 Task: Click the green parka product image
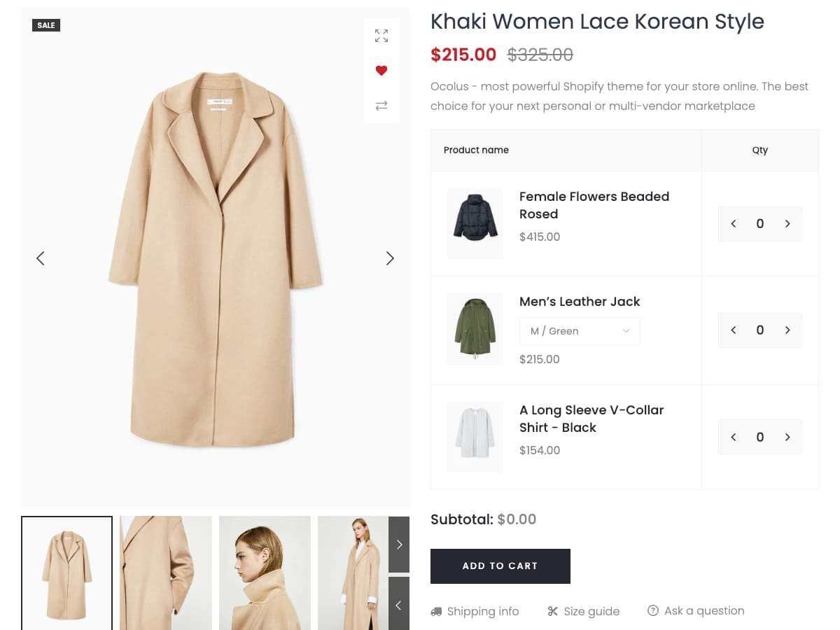click(475, 329)
